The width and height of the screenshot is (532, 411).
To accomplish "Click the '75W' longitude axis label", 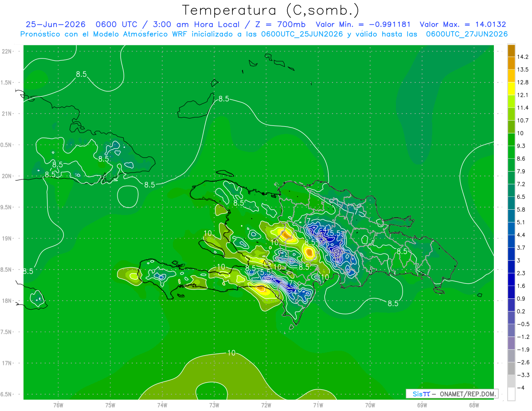I will (110, 405).
